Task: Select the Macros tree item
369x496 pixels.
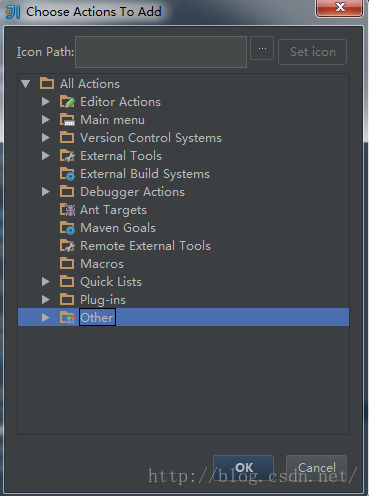Action: [x=102, y=264]
